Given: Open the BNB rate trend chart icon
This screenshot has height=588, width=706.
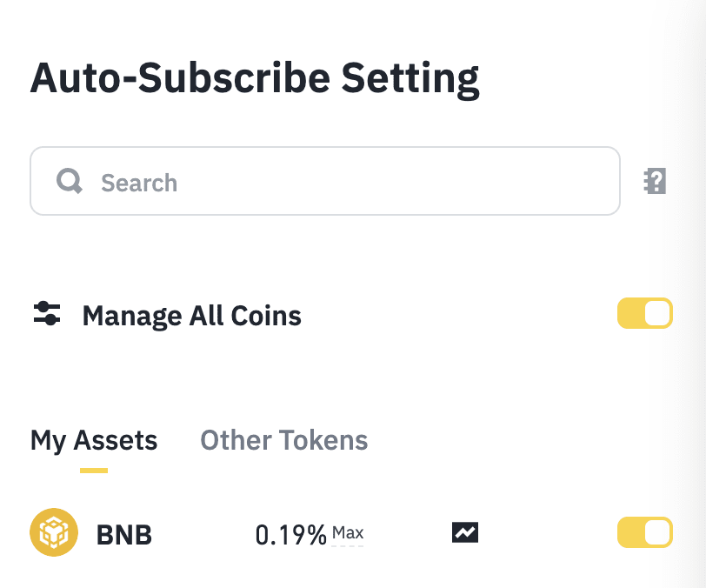Looking at the screenshot, I should click(465, 532).
